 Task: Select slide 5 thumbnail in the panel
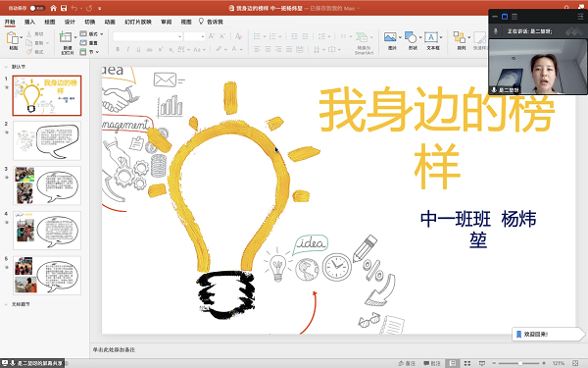click(x=47, y=276)
